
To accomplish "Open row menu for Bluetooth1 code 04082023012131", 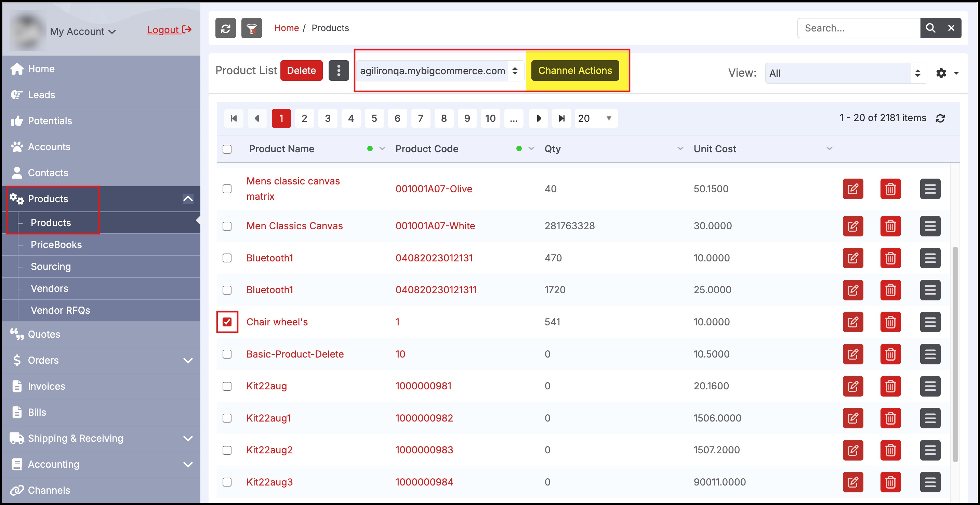I will point(930,258).
